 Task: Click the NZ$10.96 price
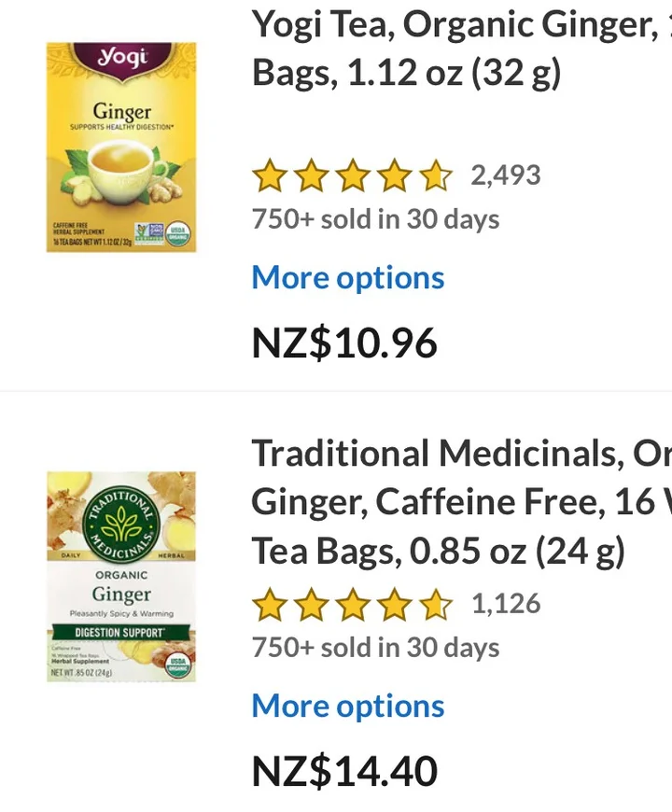tap(344, 343)
